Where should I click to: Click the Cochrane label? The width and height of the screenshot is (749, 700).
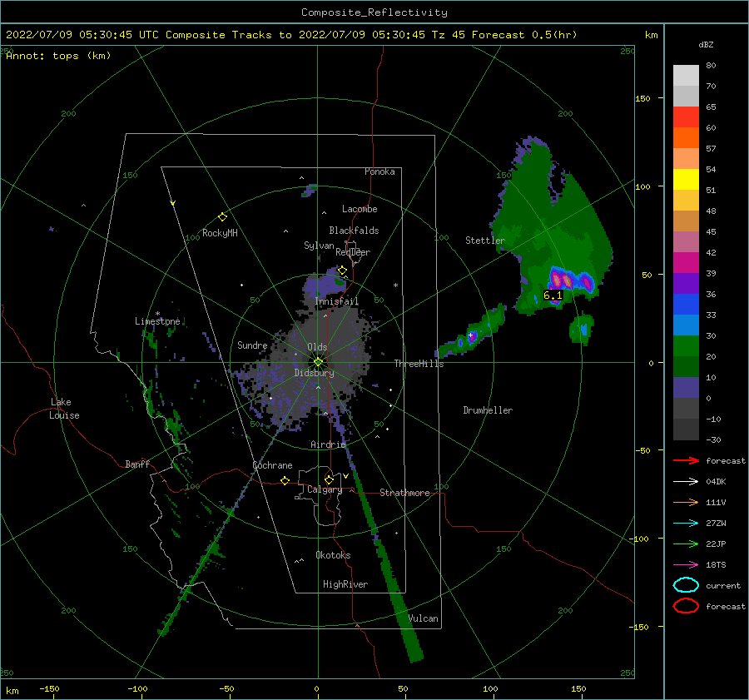click(x=272, y=465)
